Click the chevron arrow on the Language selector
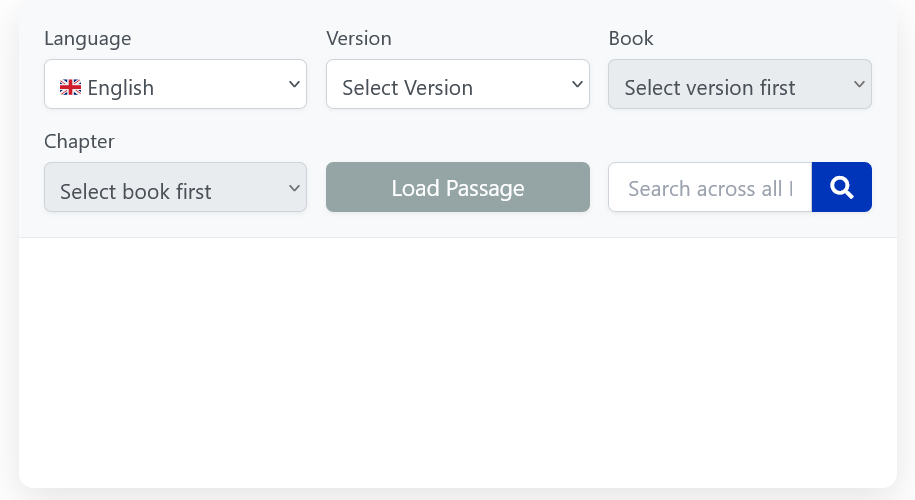915x500 pixels. coord(294,84)
